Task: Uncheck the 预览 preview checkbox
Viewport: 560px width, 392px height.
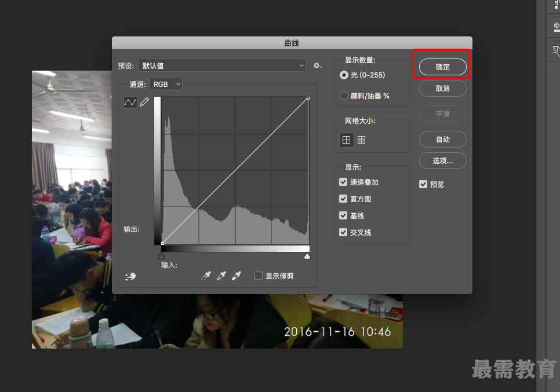Action: 423,184
